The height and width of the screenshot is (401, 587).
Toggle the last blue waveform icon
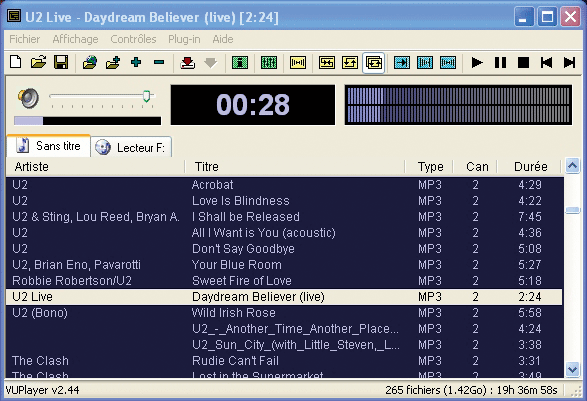[448, 63]
